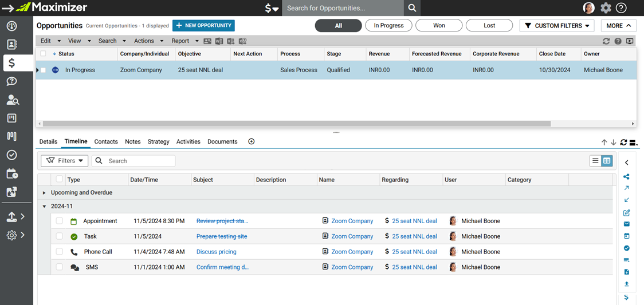The height and width of the screenshot is (305, 644).
Task: Collapse the 2024-11 group
Action: 44,207
